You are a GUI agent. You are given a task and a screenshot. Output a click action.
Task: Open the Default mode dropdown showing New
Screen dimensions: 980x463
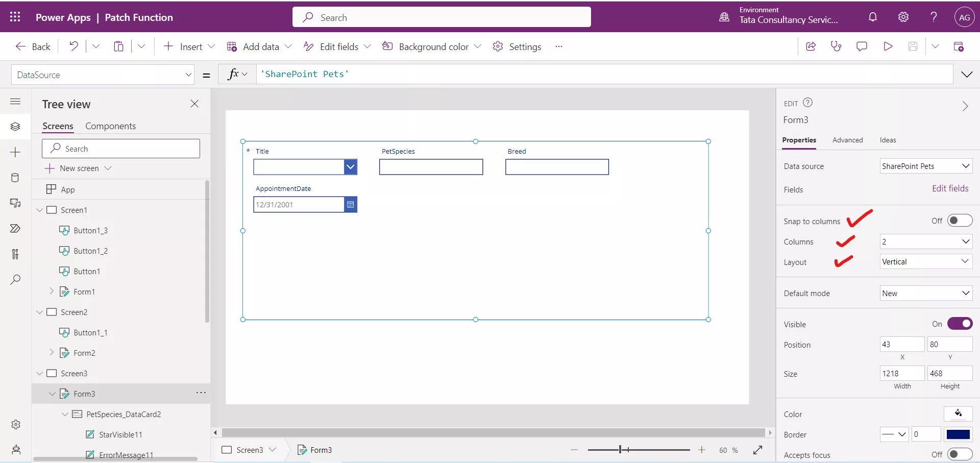tap(926, 293)
